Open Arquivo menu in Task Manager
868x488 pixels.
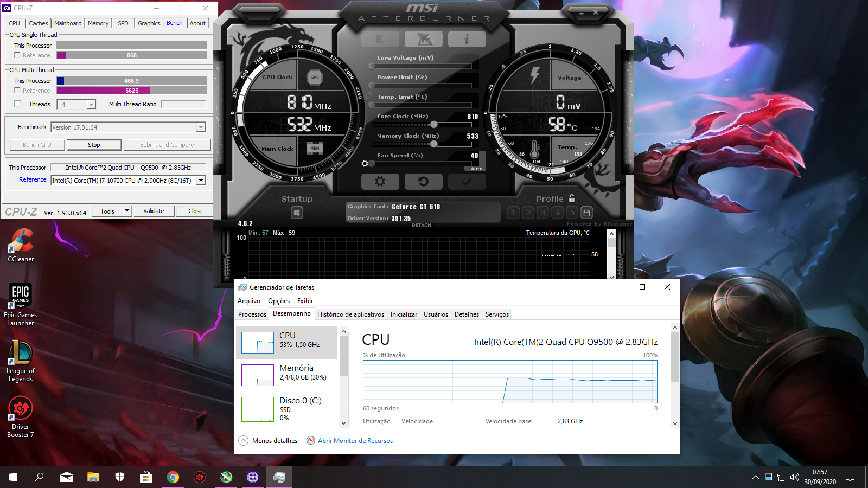click(249, 301)
